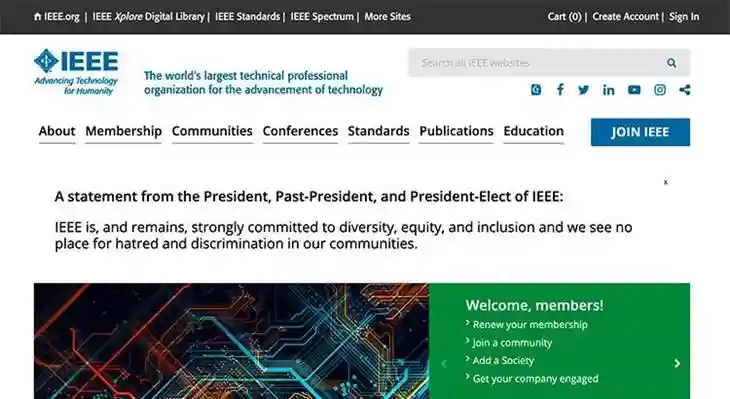Viewport: 730px width, 399px height.
Task: Click the JOIN IEEE button
Action: pyautogui.click(x=640, y=132)
